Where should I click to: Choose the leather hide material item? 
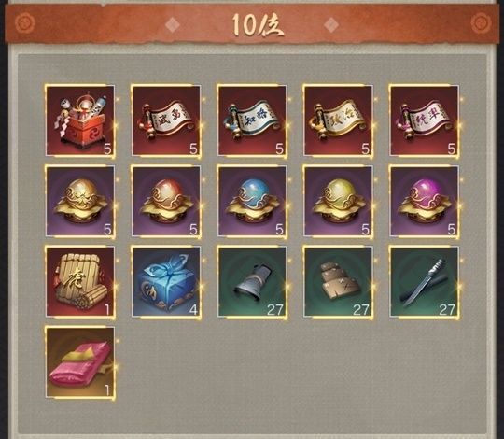click(338, 282)
